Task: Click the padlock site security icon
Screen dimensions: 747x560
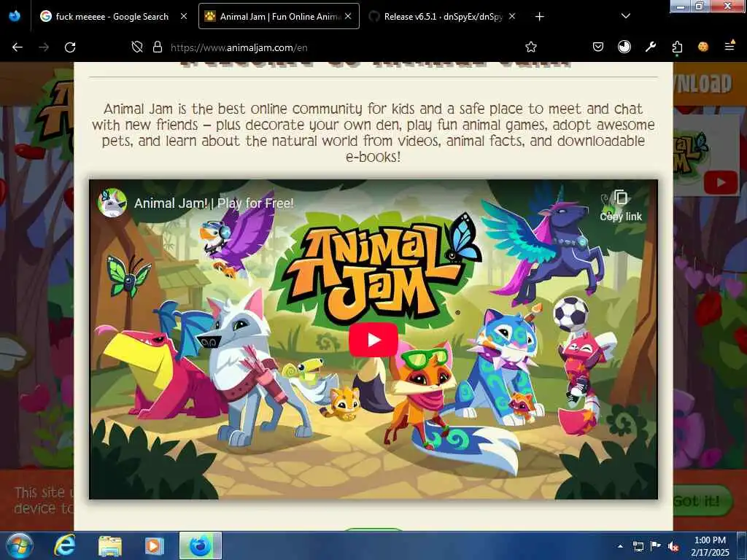Action: [x=158, y=47]
